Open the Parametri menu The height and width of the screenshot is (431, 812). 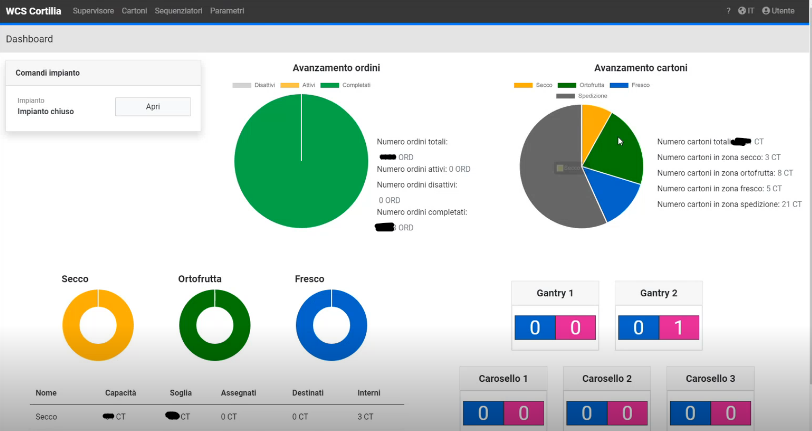tap(227, 10)
